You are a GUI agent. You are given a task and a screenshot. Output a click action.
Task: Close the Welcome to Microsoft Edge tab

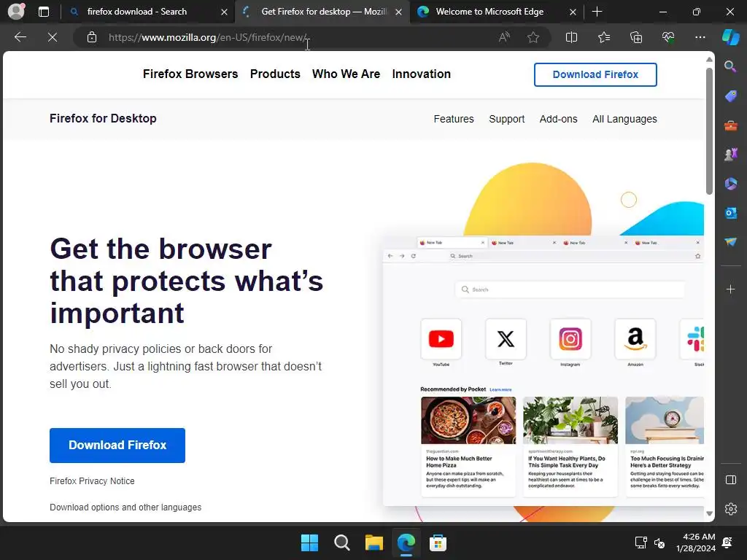click(x=573, y=12)
